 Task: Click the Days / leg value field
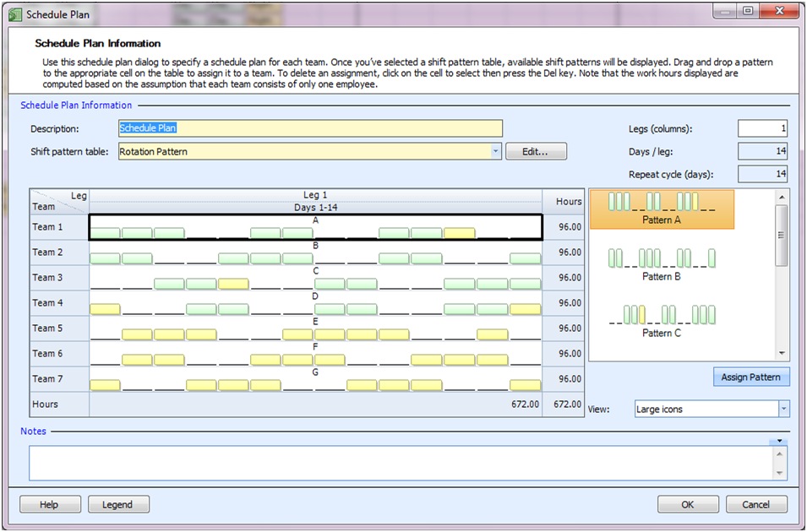(x=762, y=151)
